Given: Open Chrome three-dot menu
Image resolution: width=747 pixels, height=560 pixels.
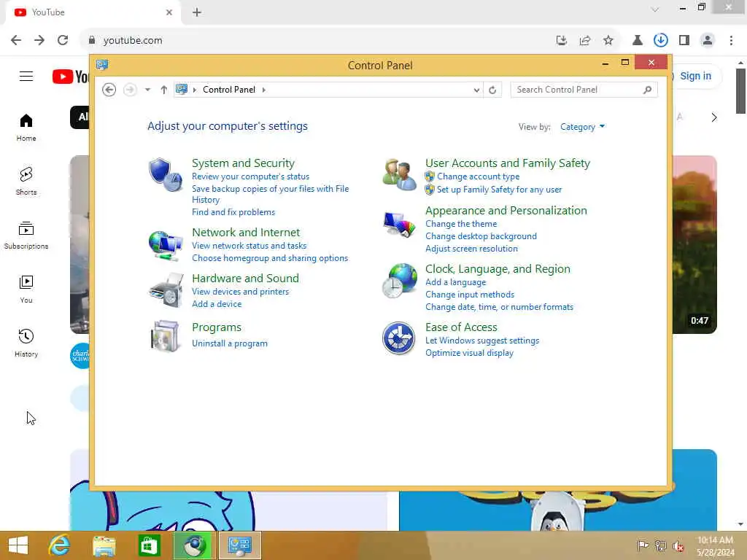Looking at the screenshot, I should 731,40.
